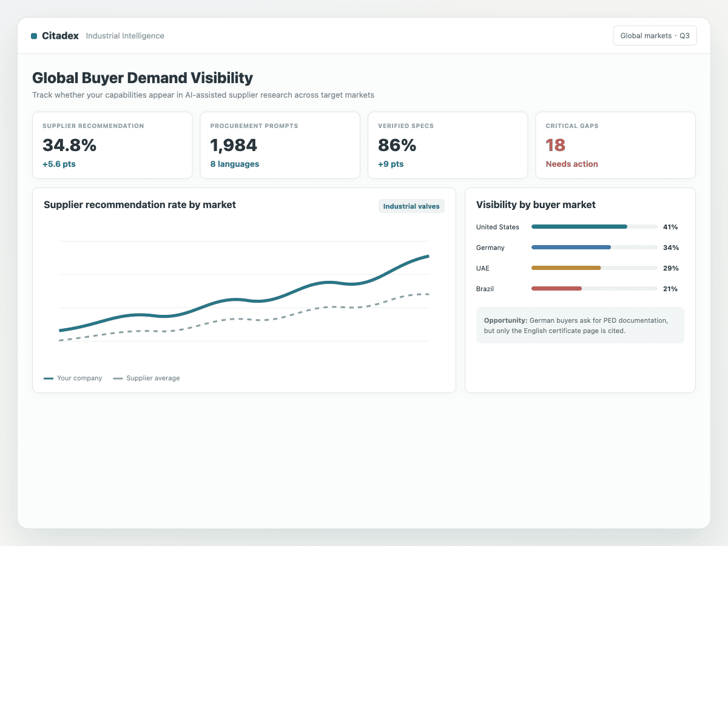
Task: Open the Verified Specs 86% card
Action: tap(448, 145)
